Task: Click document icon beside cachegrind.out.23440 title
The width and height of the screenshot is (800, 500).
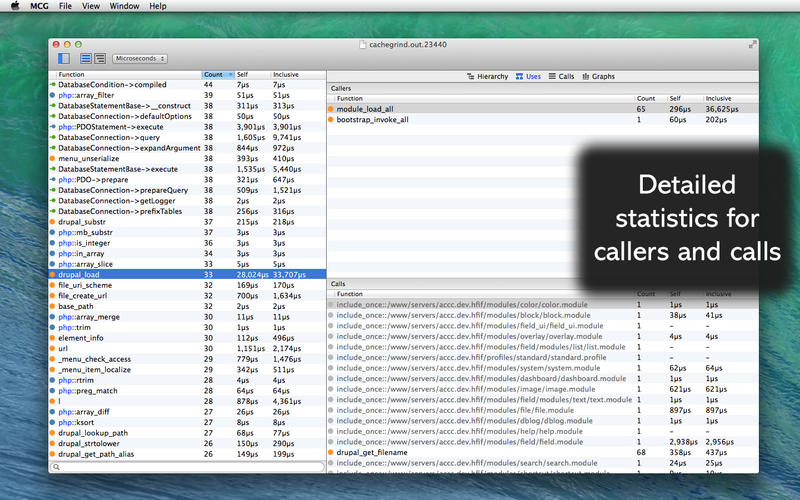Action: click(x=363, y=44)
